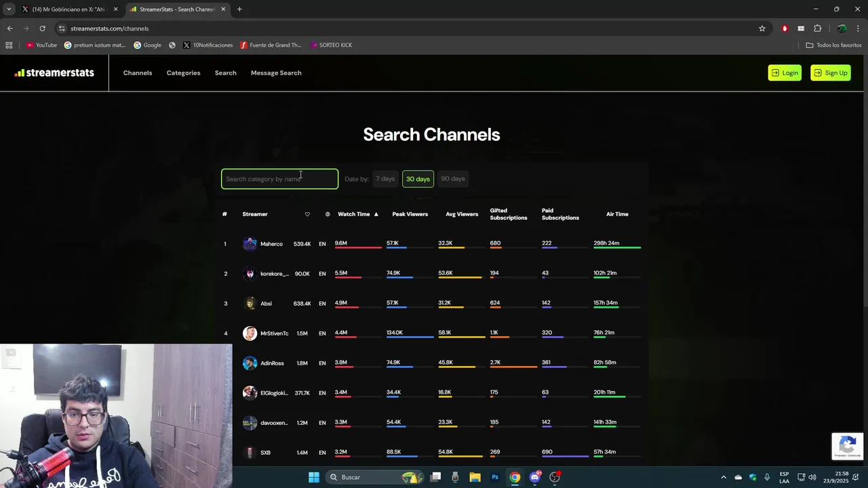Click the taskbar Buscar search box

pos(375,477)
